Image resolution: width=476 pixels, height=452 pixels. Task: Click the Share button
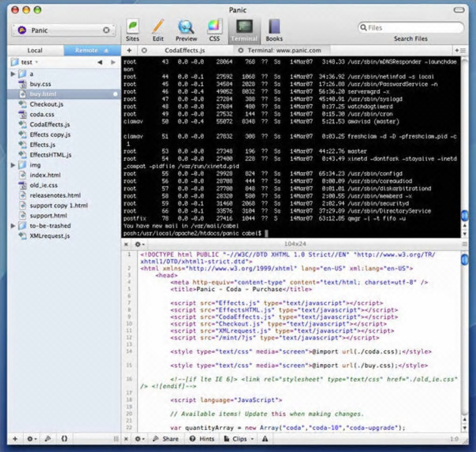[x=166, y=438]
